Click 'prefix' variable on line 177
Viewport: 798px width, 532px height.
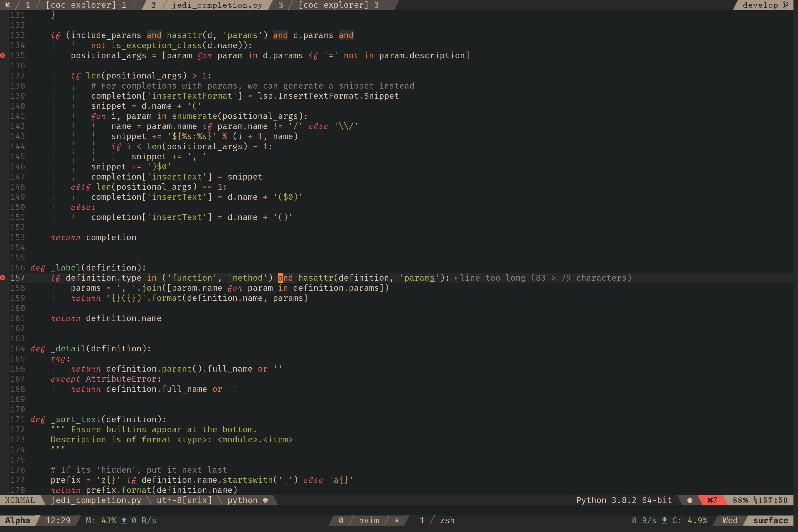(65, 480)
